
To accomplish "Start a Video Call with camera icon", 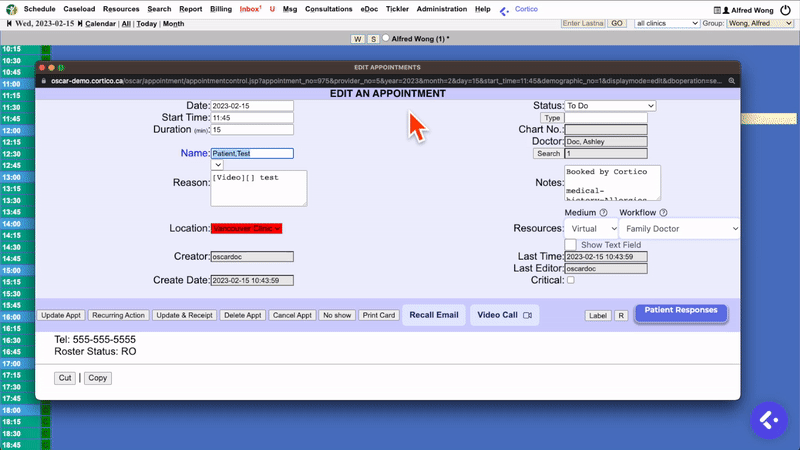I will pos(503,315).
